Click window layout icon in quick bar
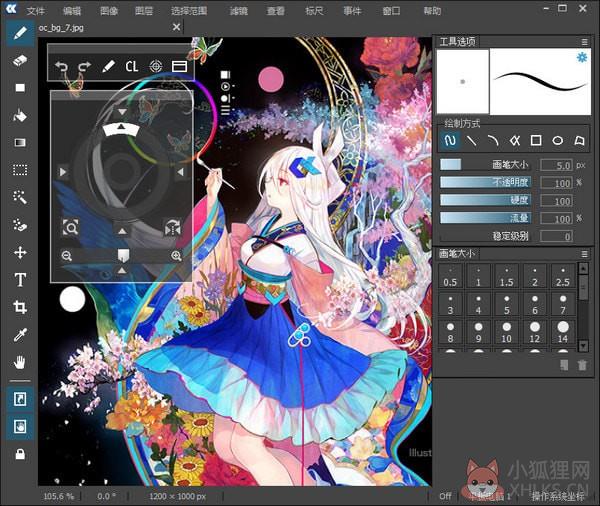600x506 pixels. (x=179, y=67)
